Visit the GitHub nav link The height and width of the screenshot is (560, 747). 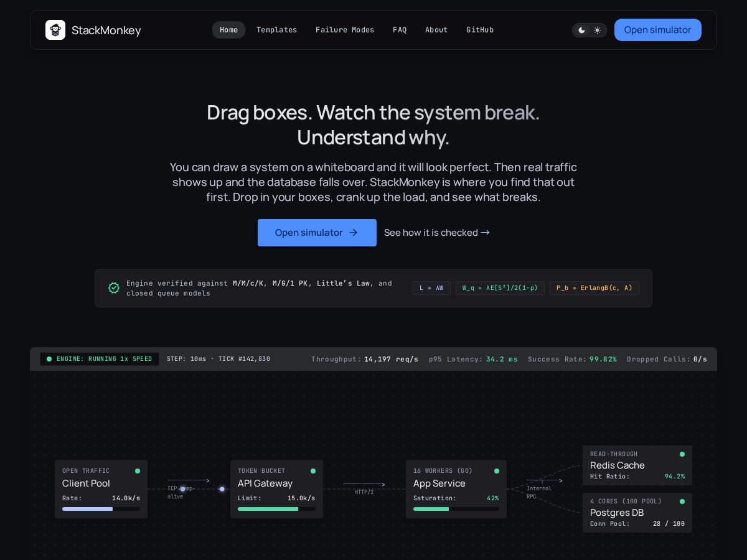(x=480, y=30)
